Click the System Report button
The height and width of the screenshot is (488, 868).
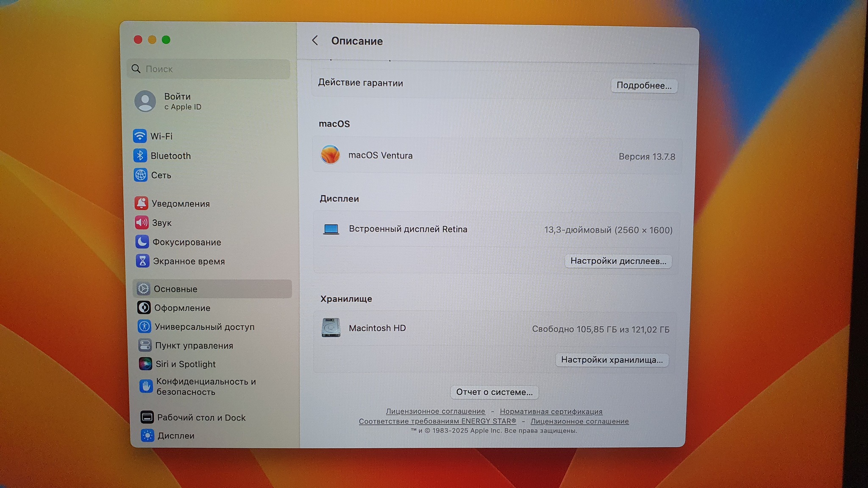pos(494,392)
